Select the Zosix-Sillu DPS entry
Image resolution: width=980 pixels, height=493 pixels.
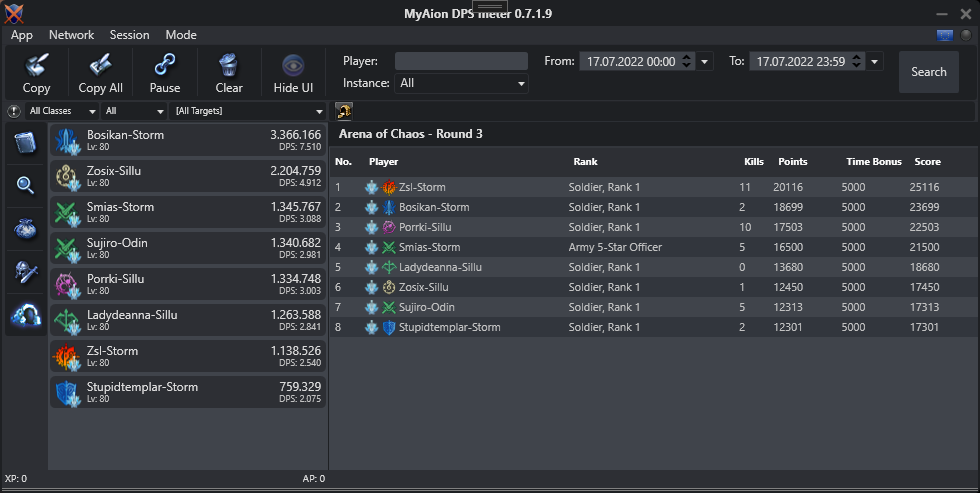click(x=188, y=177)
